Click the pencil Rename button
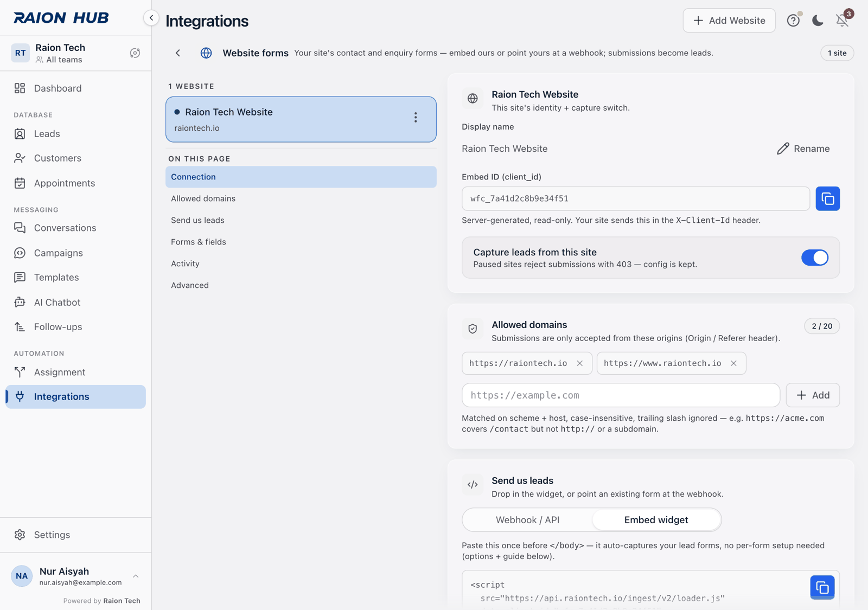This screenshot has width=868, height=610. (x=803, y=149)
